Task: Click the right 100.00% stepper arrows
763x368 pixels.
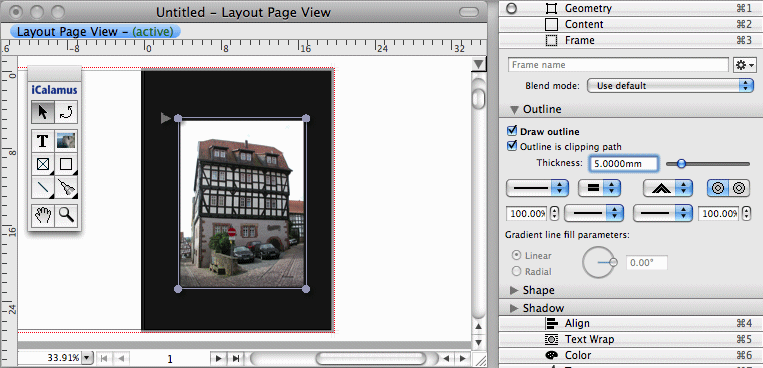Action: click(745, 214)
